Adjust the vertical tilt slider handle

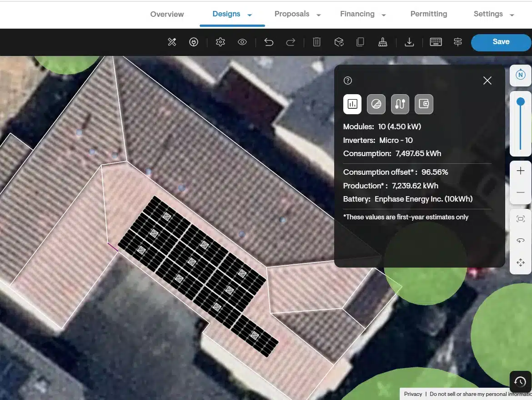pyautogui.click(x=521, y=101)
